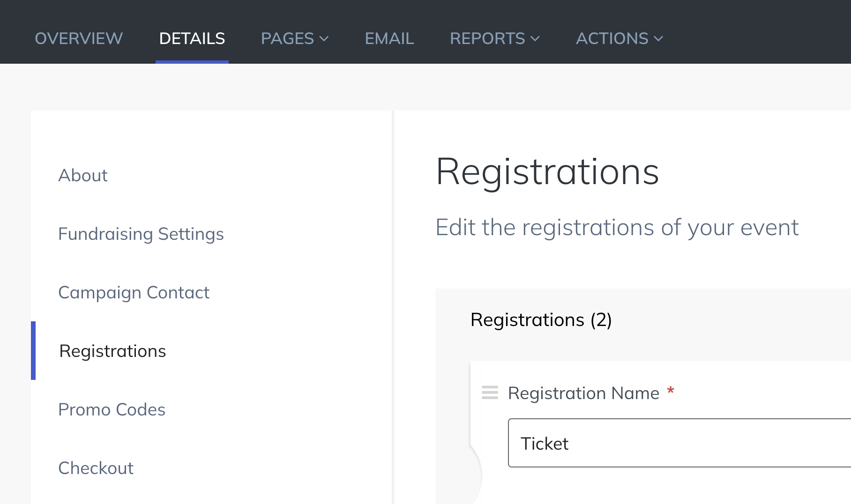Select the Registrations (2) header text
This screenshot has height=504, width=851.
point(541,320)
